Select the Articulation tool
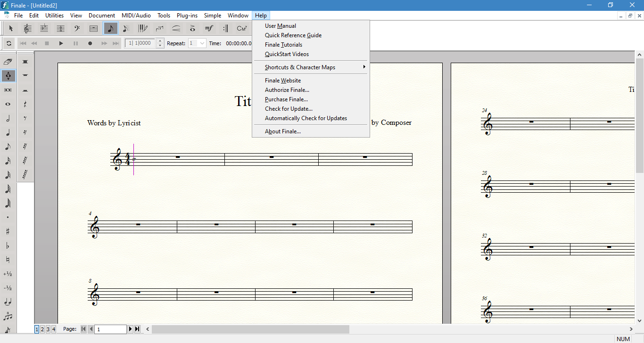 pyautogui.click(x=192, y=28)
